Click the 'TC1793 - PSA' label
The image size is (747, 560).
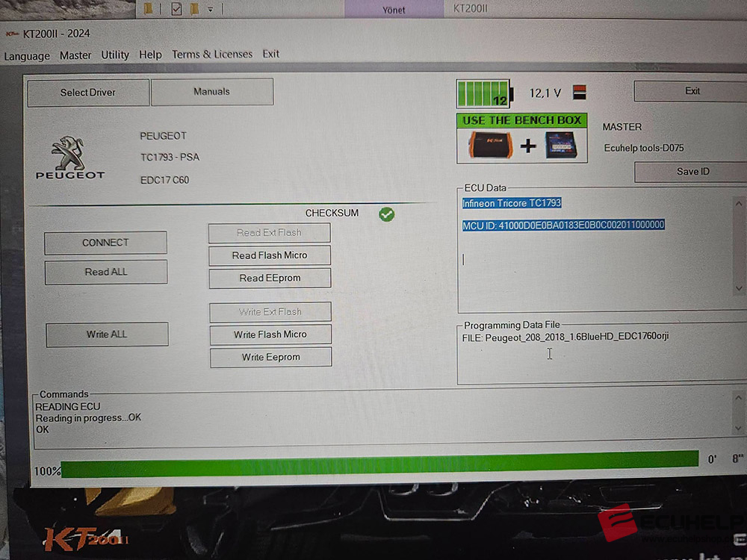(170, 157)
